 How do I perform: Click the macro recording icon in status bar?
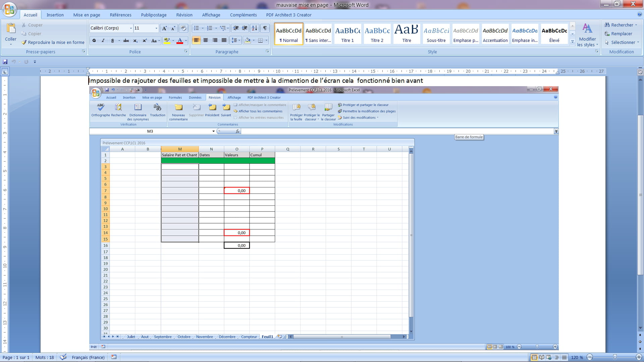click(x=114, y=357)
